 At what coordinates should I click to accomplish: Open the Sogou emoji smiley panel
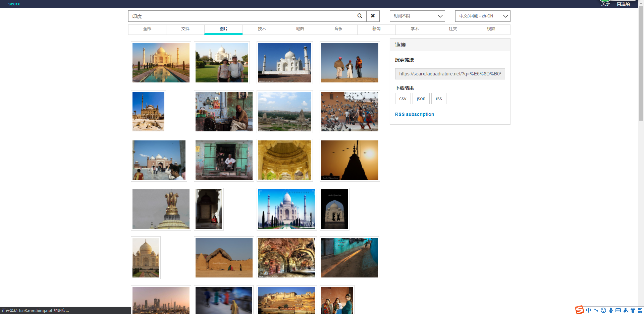coord(603,310)
